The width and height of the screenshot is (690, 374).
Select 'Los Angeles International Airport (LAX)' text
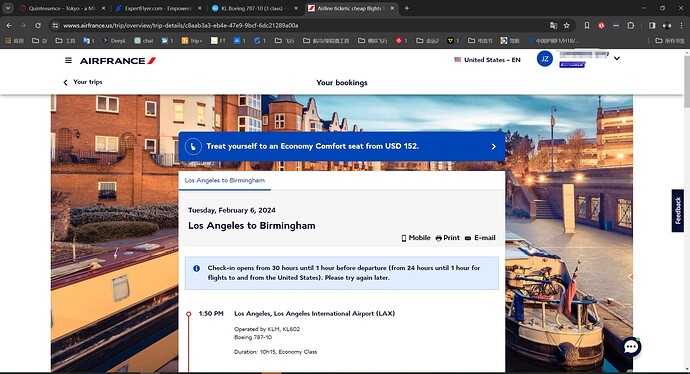[x=334, y=314]
